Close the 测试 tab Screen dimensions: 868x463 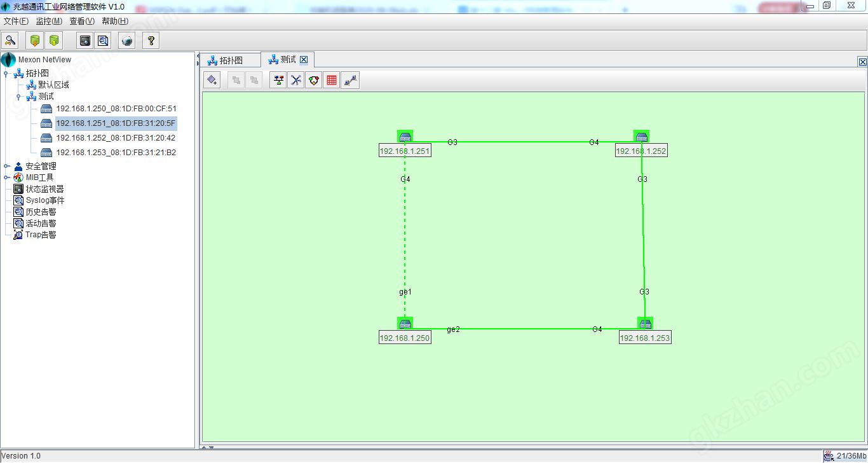[x=304, y=60]
